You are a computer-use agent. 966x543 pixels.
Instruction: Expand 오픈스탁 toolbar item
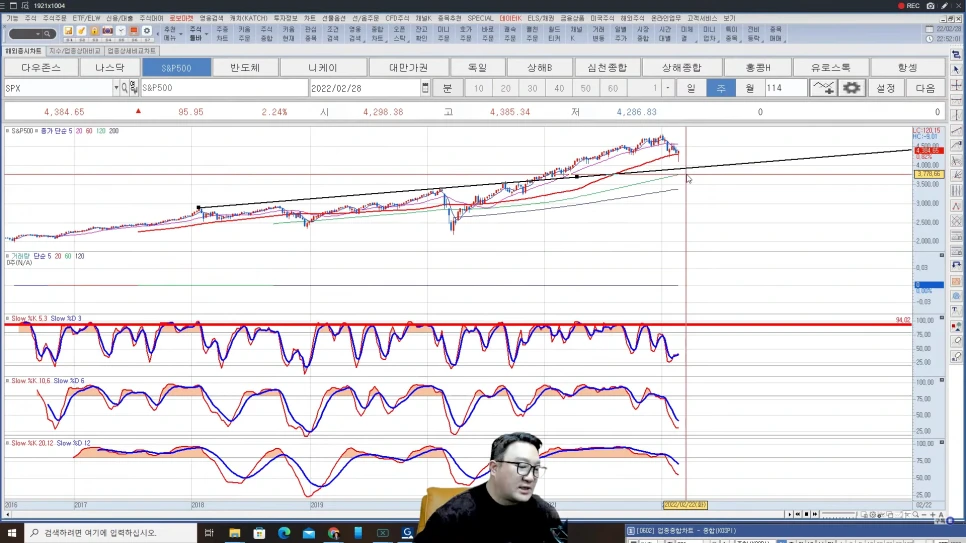399,33
